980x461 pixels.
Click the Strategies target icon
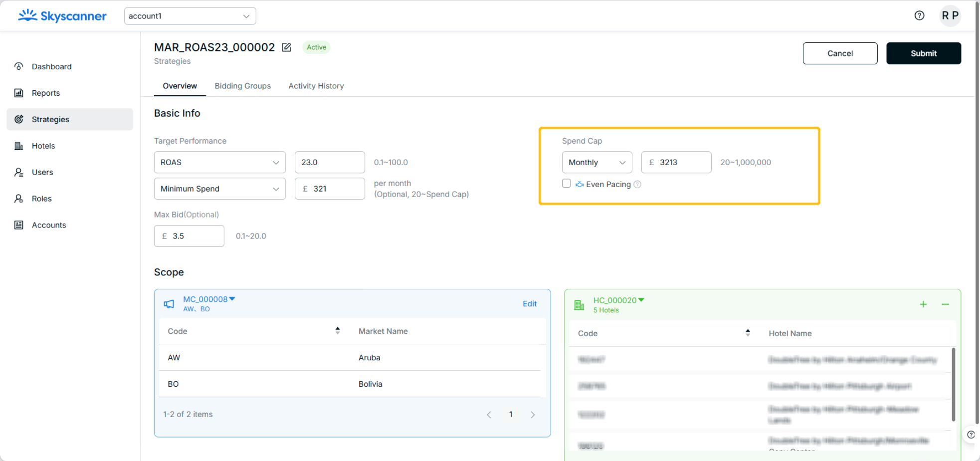[19, 119]
